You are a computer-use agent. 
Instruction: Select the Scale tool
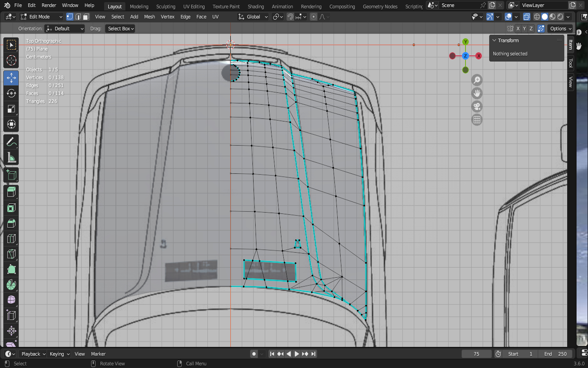[11, 109]
